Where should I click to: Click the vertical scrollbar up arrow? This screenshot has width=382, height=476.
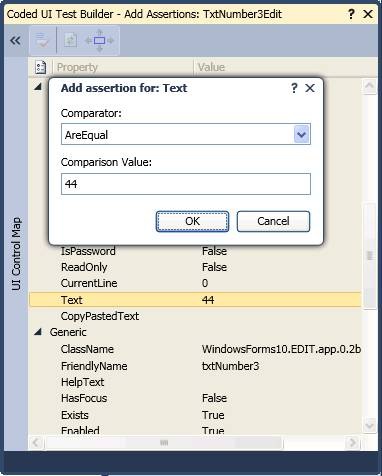(x=369, y=86)
